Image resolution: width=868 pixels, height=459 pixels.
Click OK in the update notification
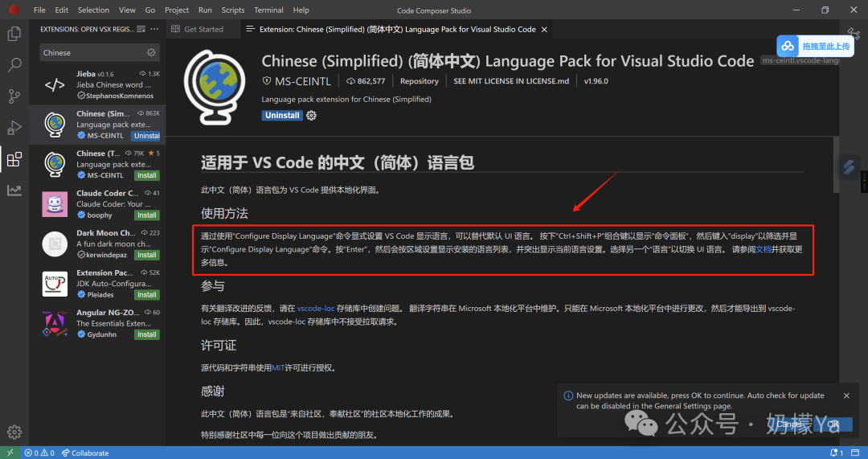(833, 424)
